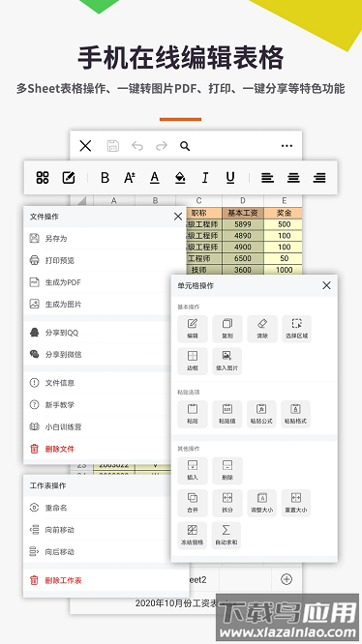The height and width of the screenshot is (644, 362).
Task: Open 小白训练营
Action: (97, 426)
